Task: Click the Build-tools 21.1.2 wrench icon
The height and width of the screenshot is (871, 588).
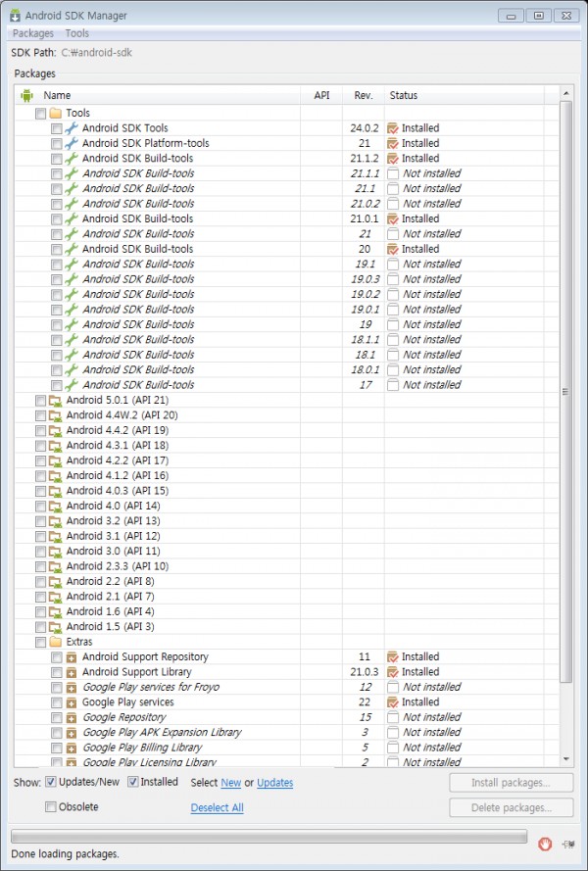Action: (x=72, y=159)
